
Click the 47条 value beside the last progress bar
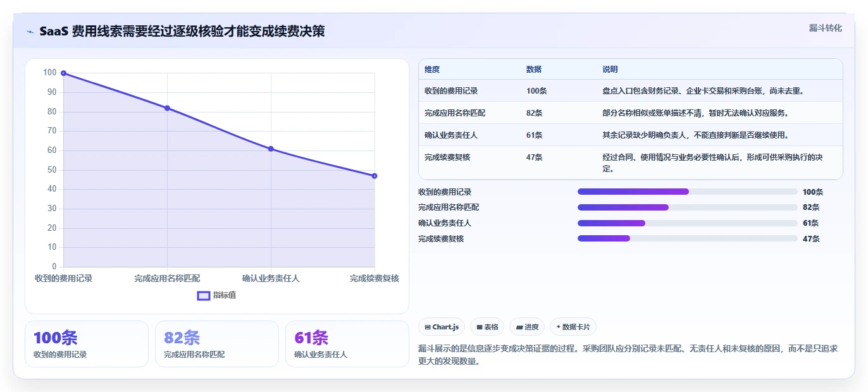point(811,239)
